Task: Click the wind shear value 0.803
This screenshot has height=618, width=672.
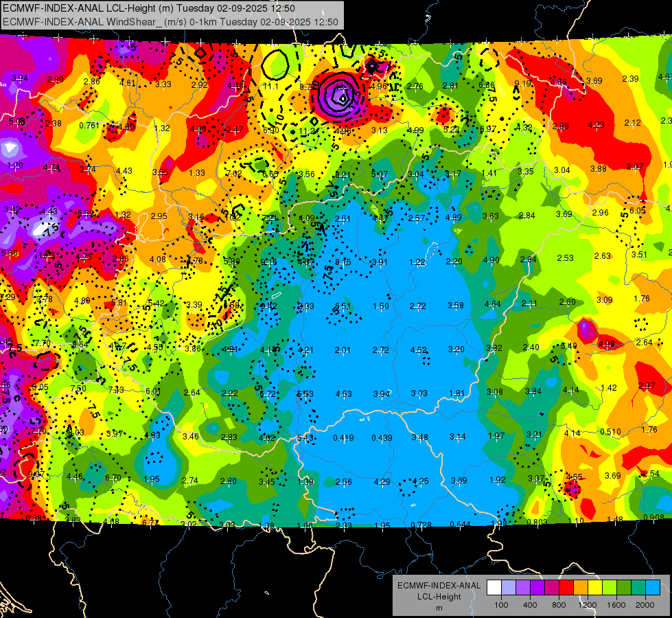Action: [537, 522]
